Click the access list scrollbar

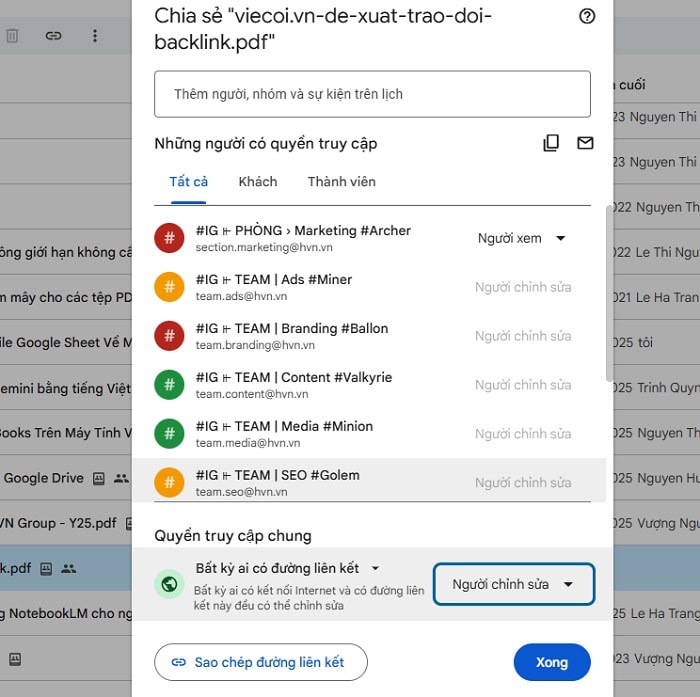609,290
